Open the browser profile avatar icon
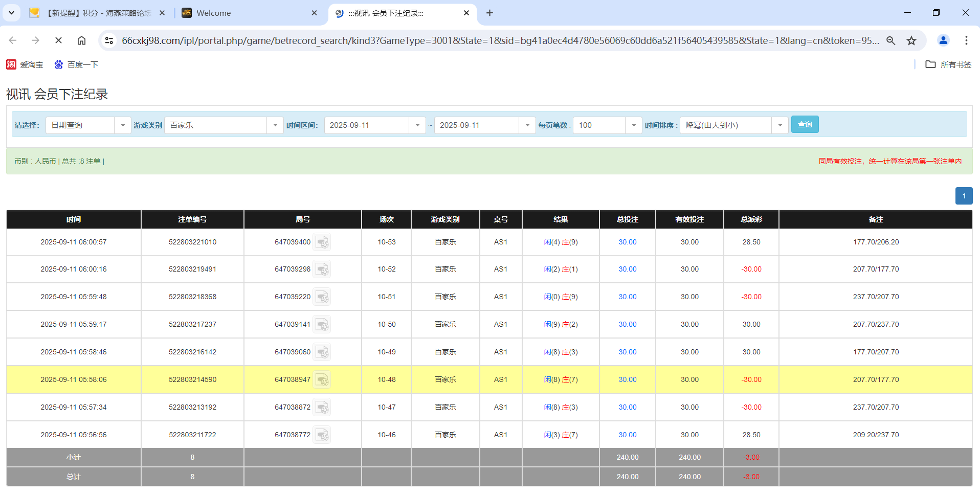The image size is (980, 495). pyautogui.click(x=943, y=40)
